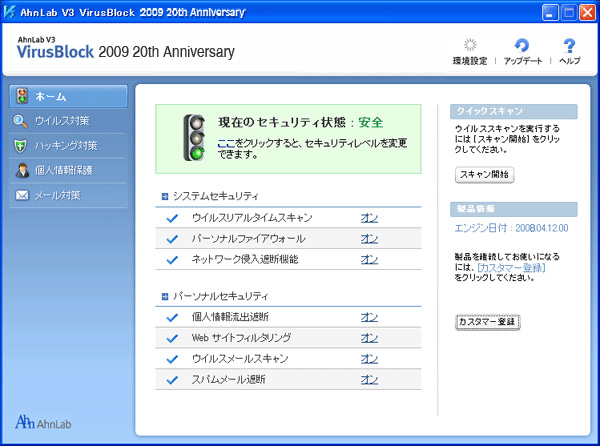Toggle オン link for スパムメール遮断
Image resolution: width=600 pixels, height=446 pixels.
click(x=369, y=379)
